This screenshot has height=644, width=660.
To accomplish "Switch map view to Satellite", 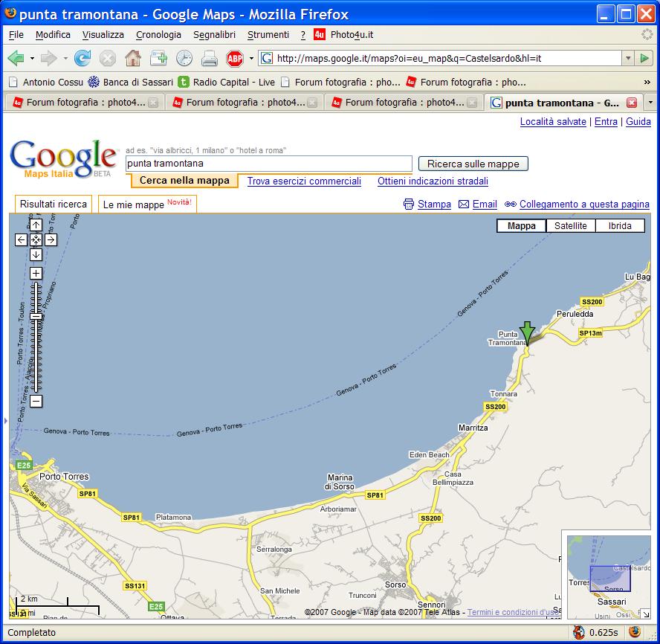I will [x=570, y=226].
